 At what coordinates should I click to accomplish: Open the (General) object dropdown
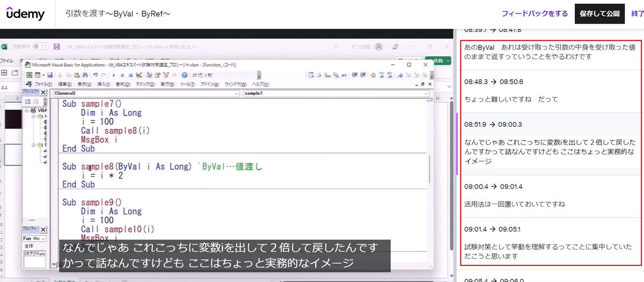click(x=146, y=93)
